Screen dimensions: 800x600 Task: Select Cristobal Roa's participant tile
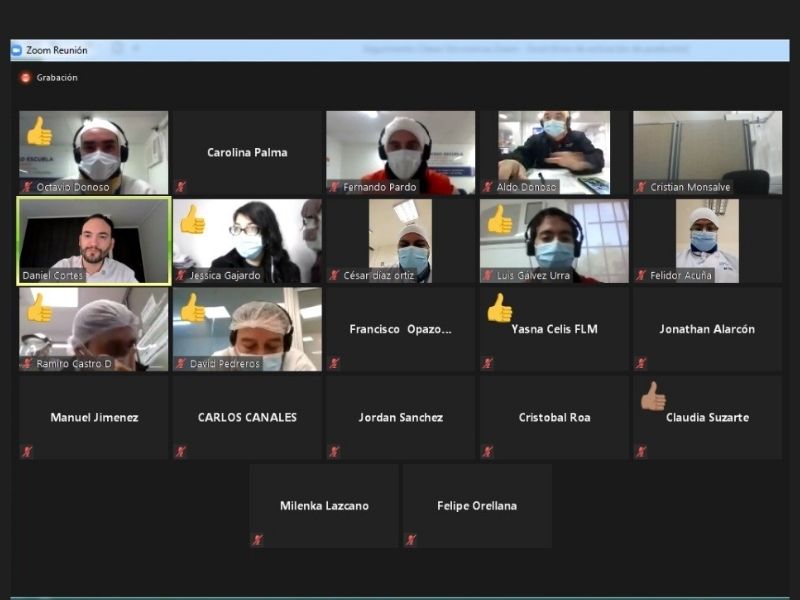(554, 417)
